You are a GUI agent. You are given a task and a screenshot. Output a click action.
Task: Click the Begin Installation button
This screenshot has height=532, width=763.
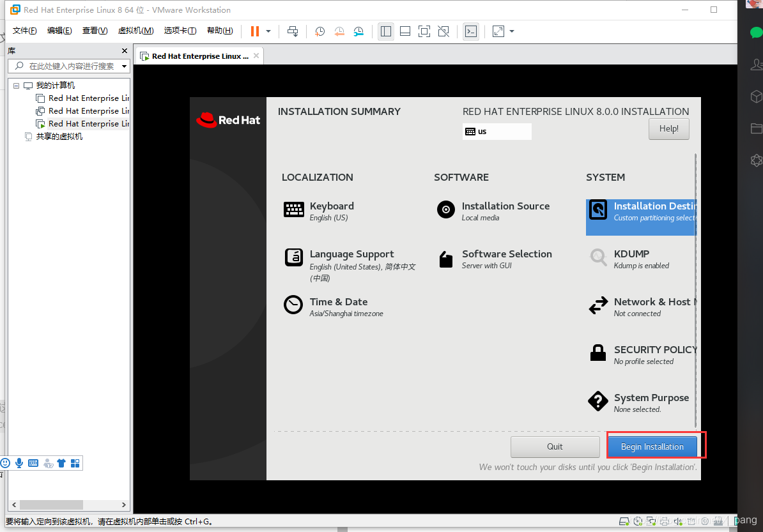652,446
